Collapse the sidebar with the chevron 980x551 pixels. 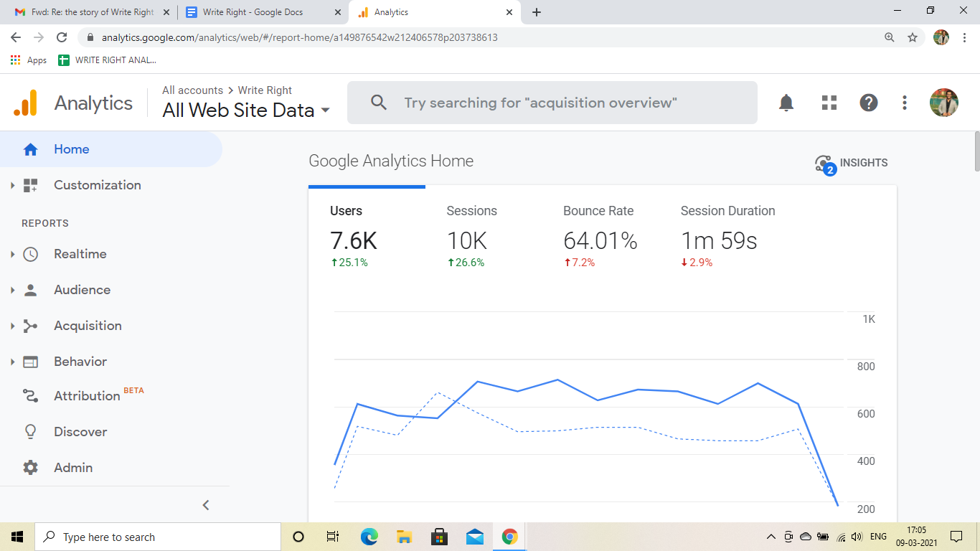tap(206, 505)
